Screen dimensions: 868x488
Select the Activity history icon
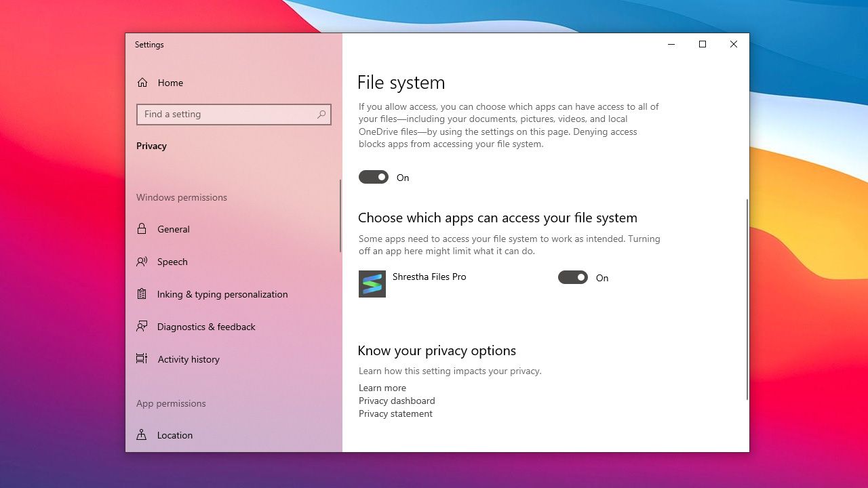pyautogui.click(x=142, y=359)
